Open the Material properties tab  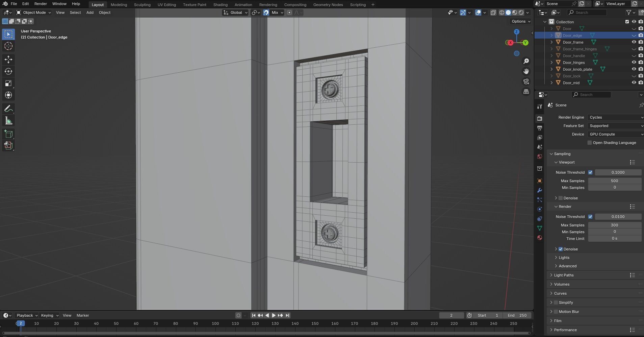point(540,238)
